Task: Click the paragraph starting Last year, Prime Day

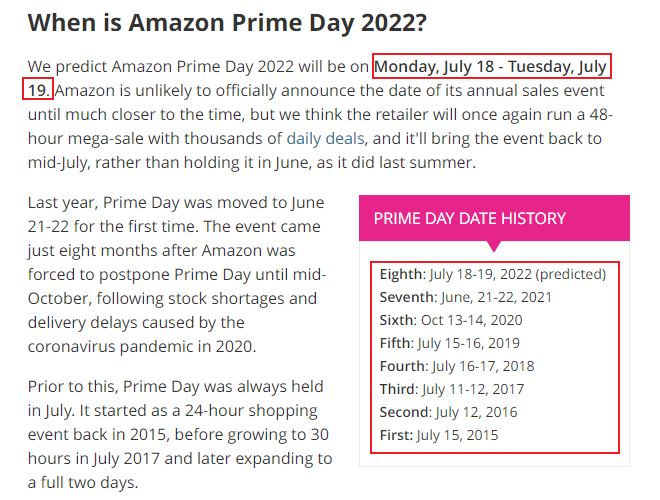Action: pyautogui.click(x=177, y=274)
